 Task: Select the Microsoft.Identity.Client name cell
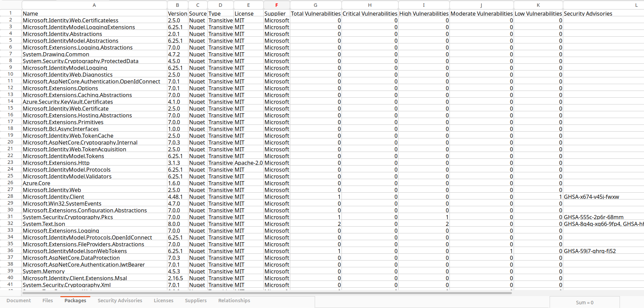(x=53, y=197)
